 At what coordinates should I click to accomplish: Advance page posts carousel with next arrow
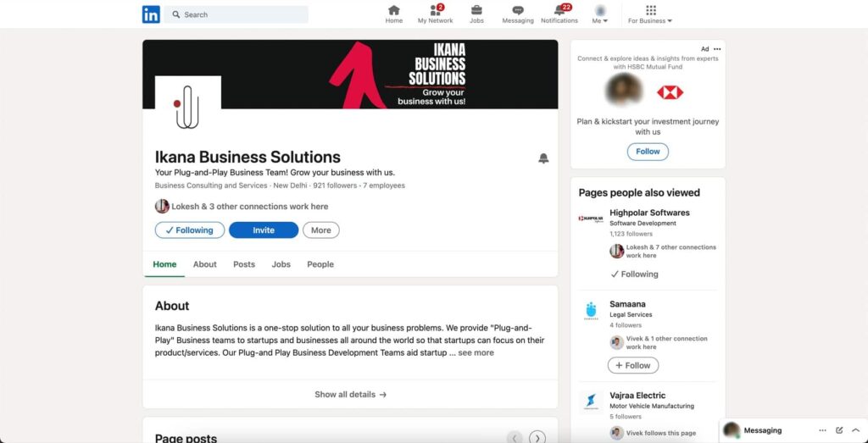point(537,438)
